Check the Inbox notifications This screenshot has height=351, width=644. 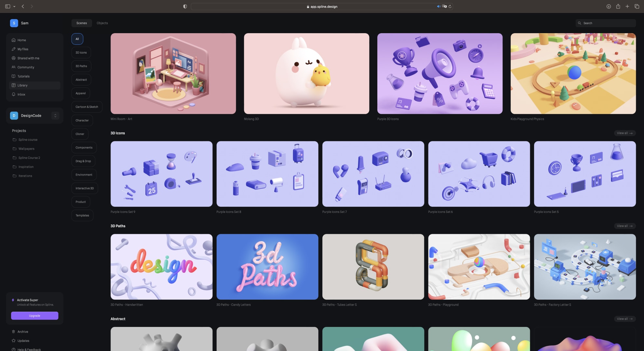click(x=21, y=94)
